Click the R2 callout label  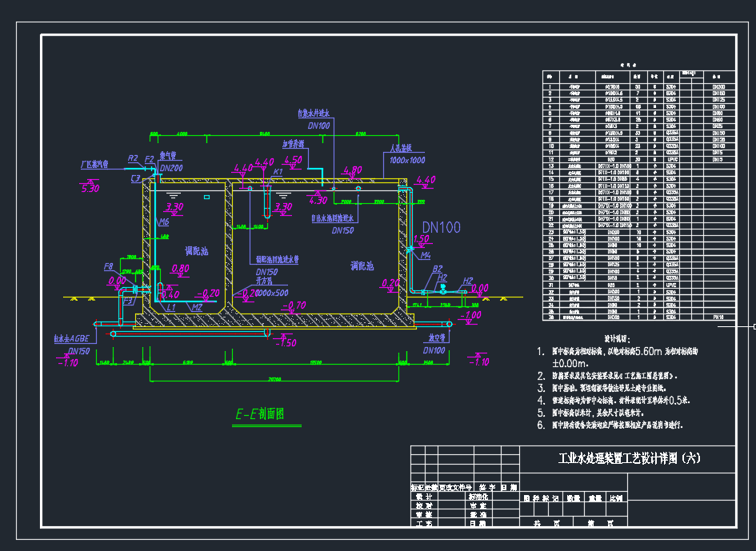[x=133, y=158]
